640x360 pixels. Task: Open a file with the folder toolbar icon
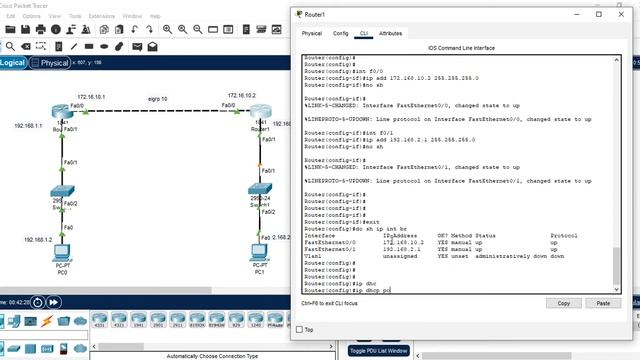10,29
